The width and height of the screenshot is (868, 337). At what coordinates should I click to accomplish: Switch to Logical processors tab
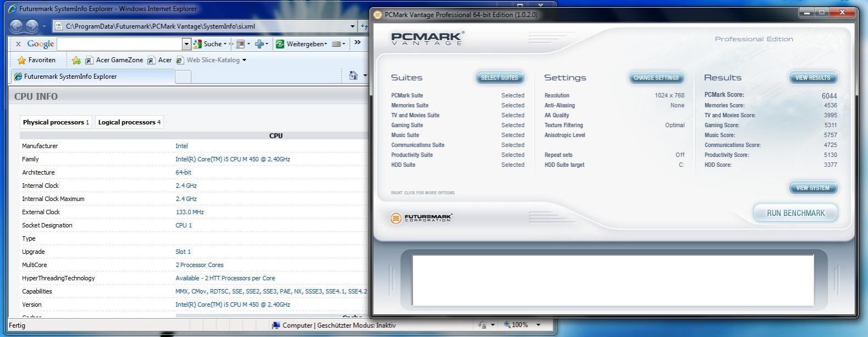point(129,122)
